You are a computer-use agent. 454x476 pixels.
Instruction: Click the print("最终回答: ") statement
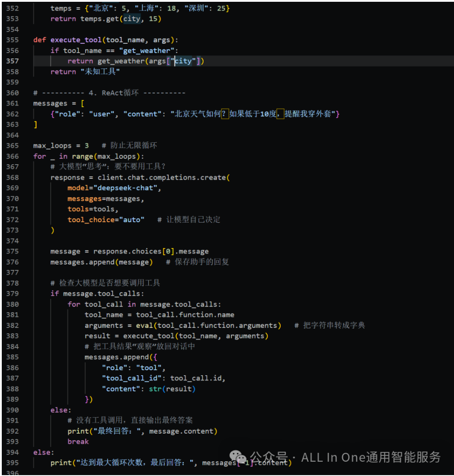pyautogui.click(x=142, y=431)
